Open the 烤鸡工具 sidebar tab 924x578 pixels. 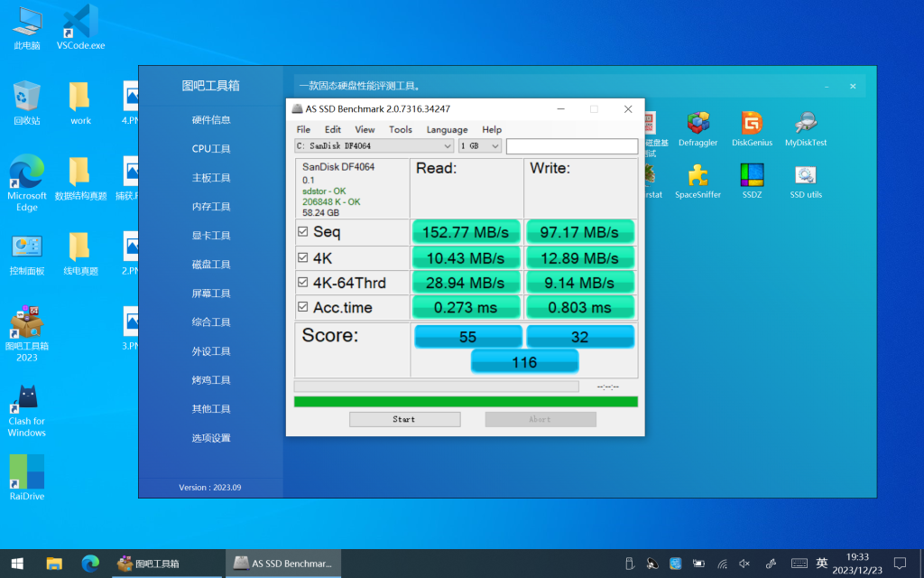[x=211, y=380]
